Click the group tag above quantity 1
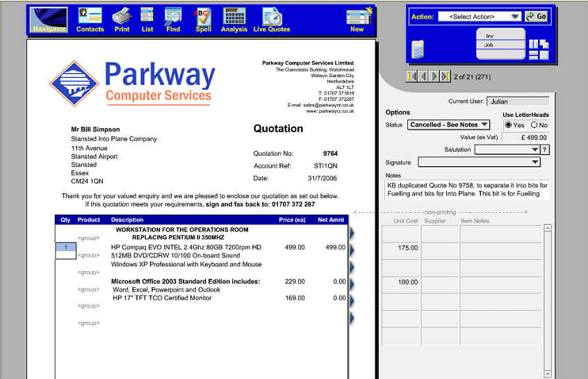Image resolution: width=588 pixels, height=379 pixels. [x=88, y=238]
